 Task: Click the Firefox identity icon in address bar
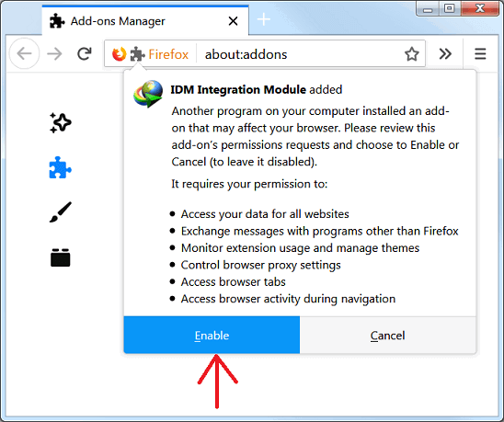point(119,53)
